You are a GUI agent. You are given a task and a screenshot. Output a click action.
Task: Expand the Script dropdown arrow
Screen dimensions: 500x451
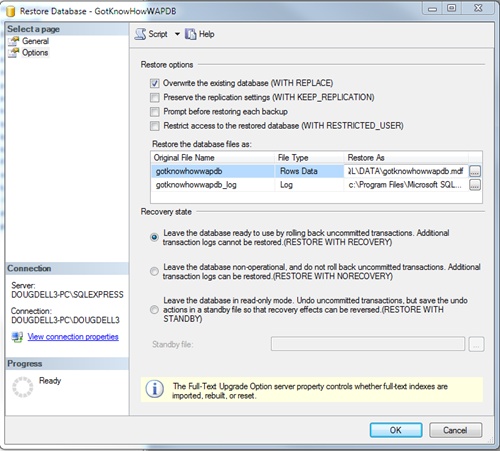177,34
